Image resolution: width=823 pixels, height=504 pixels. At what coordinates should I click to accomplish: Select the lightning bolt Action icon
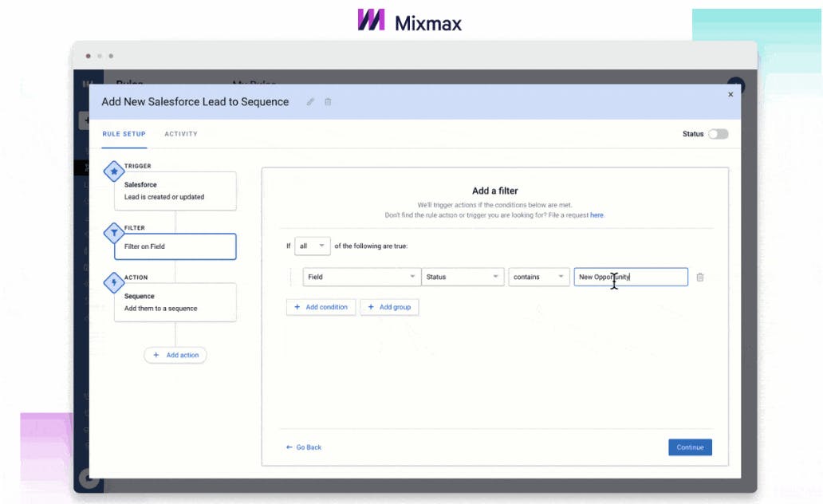pyautogui.click(x=112, y=282)
